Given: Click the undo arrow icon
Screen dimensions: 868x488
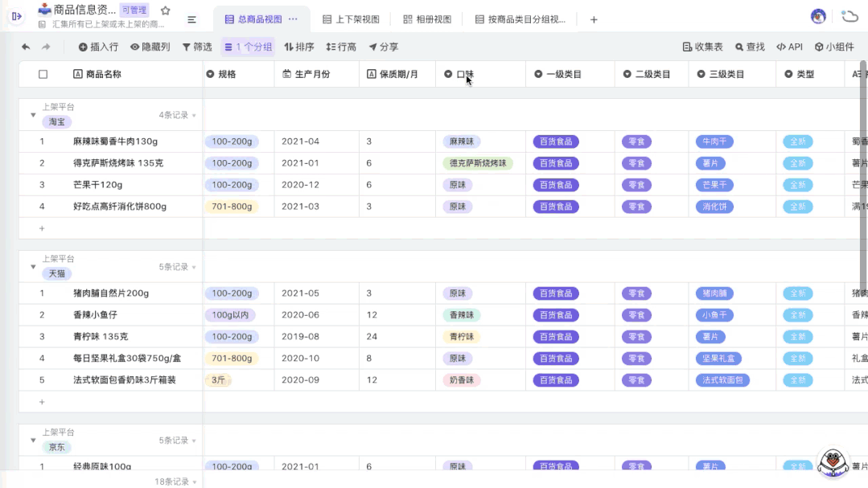Looking at the screenshot, I should [25, 47].
